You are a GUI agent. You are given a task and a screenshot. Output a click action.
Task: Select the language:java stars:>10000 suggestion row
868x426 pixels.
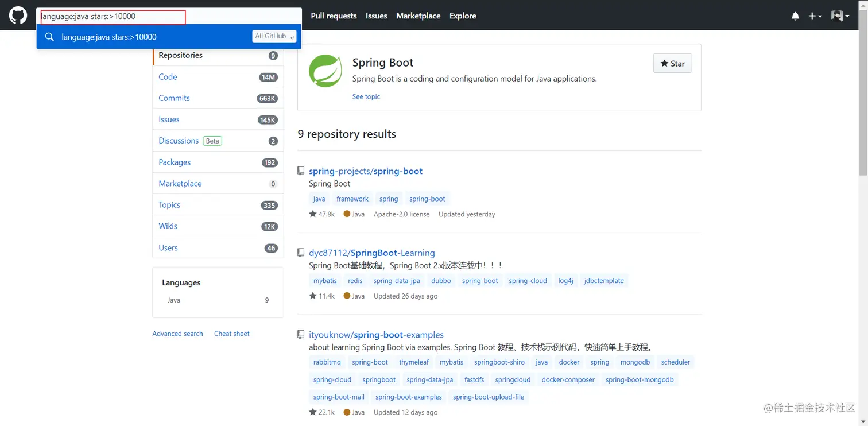coord(169,37)
